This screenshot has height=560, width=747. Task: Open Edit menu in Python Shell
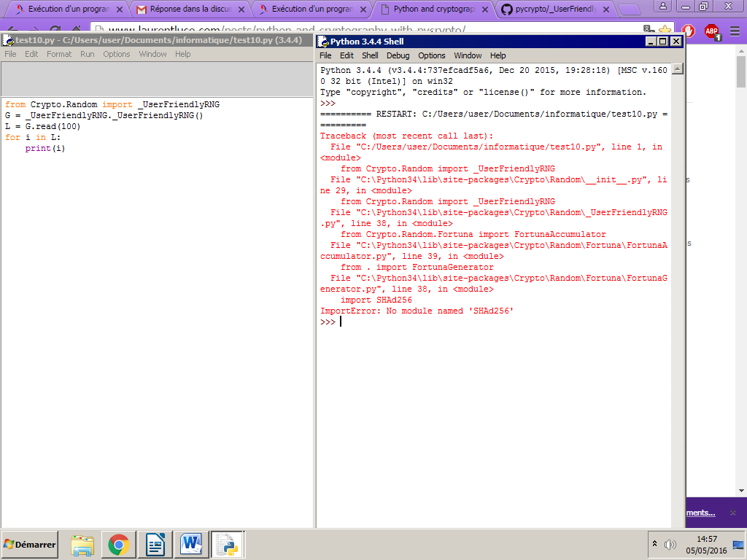(347, 55)
